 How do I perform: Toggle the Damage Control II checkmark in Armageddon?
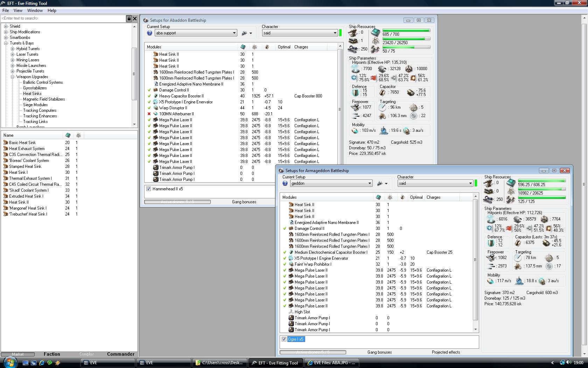(285, 229)
